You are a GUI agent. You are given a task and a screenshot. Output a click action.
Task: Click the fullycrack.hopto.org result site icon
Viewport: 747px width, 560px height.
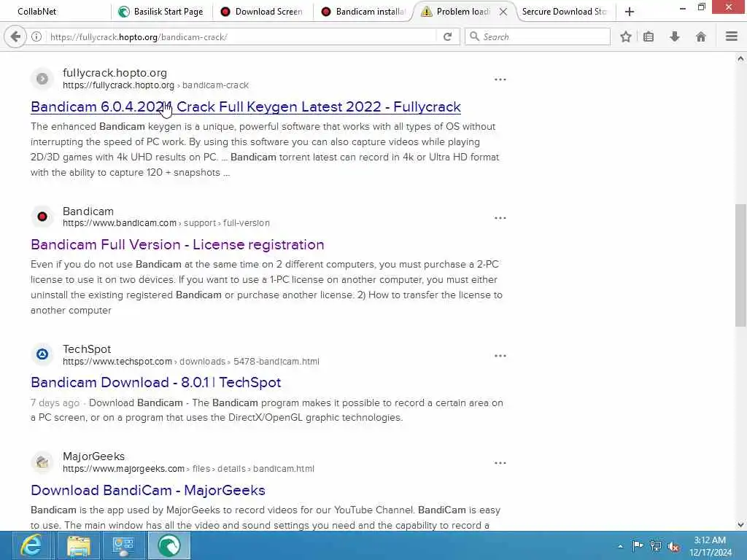42,79
